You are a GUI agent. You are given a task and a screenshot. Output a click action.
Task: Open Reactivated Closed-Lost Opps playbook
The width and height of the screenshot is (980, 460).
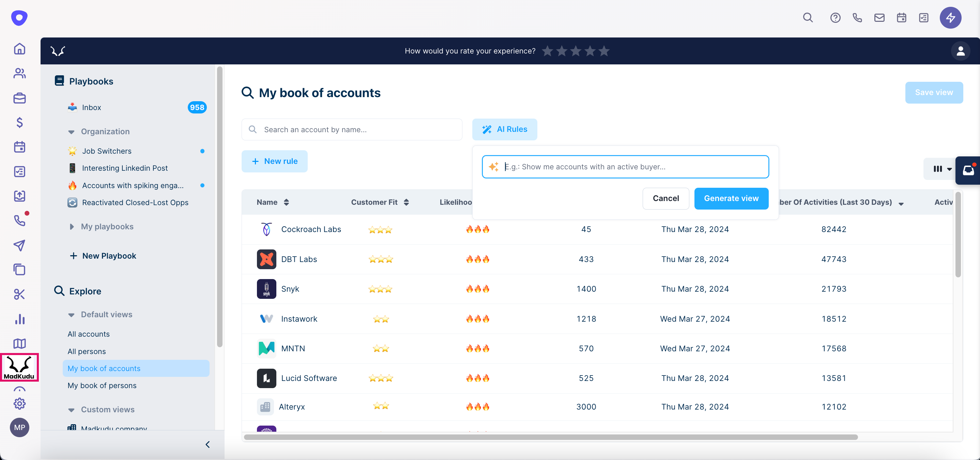135,202
